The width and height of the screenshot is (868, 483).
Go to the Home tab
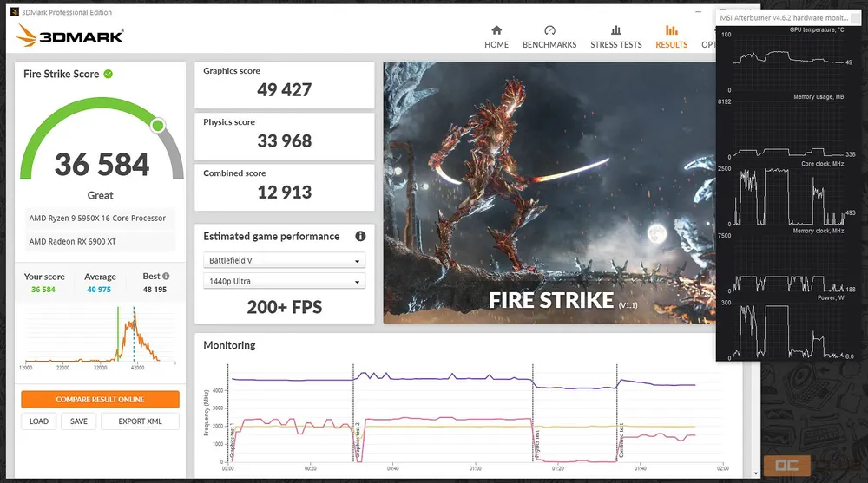pos(496,36)
